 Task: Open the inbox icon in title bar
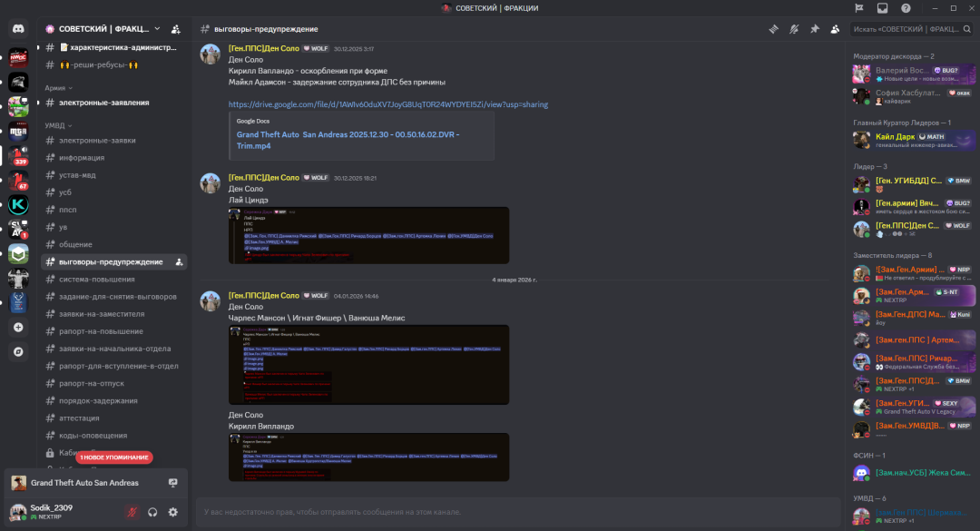click(882, 8)
